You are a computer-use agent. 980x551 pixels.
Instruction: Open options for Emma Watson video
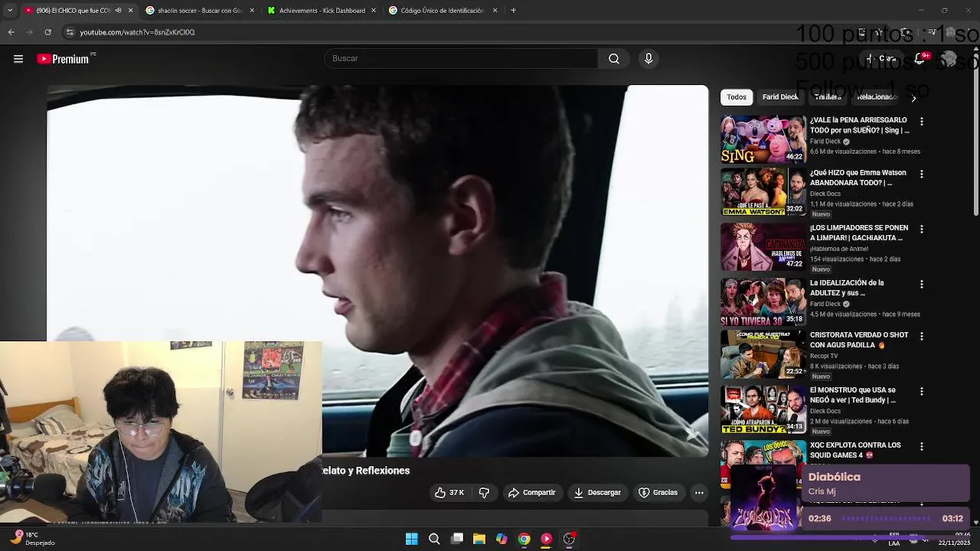click(x=922, y=174)
